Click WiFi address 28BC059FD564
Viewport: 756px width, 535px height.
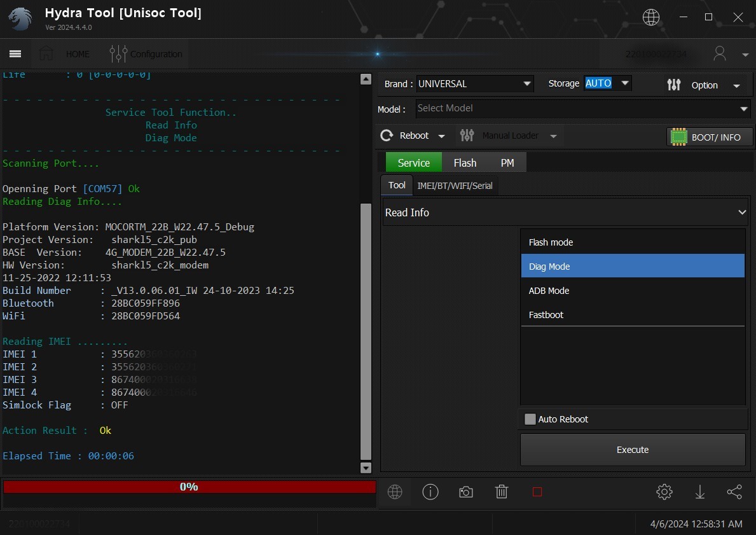pos(145,316)
